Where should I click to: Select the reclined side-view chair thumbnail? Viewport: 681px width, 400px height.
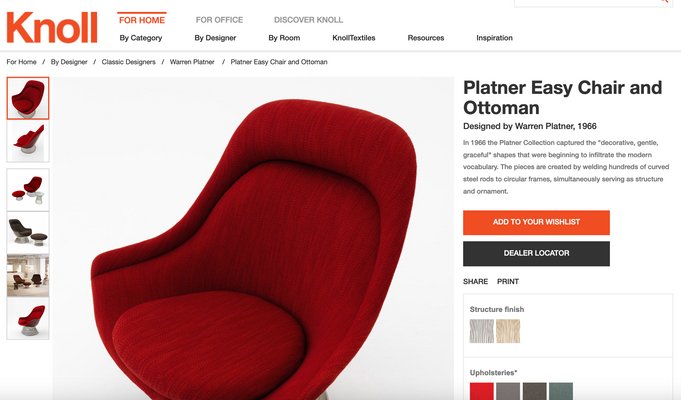(x=28, y=141)
